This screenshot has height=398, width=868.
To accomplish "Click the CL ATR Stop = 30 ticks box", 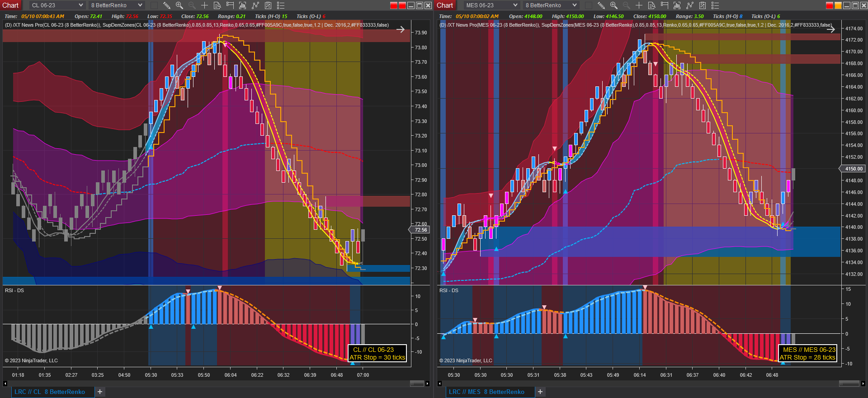I will (x=377, y=354).
